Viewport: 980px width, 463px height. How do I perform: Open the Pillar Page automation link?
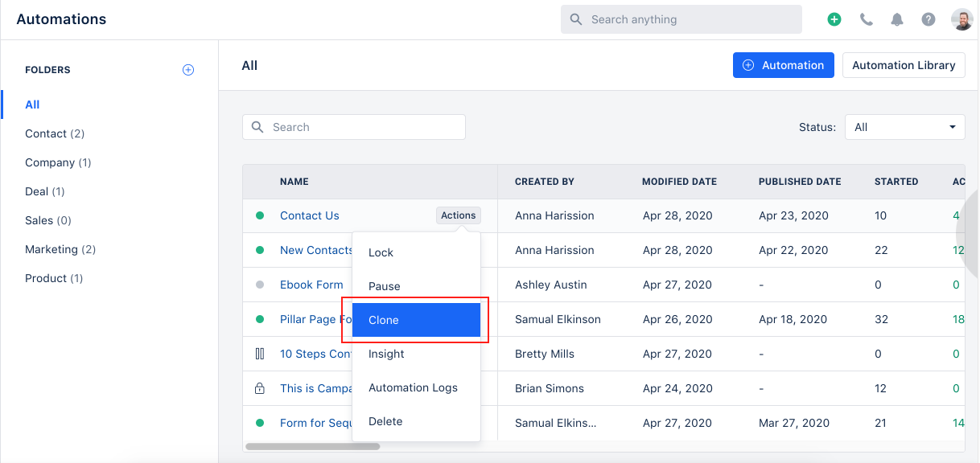(315, 319)
